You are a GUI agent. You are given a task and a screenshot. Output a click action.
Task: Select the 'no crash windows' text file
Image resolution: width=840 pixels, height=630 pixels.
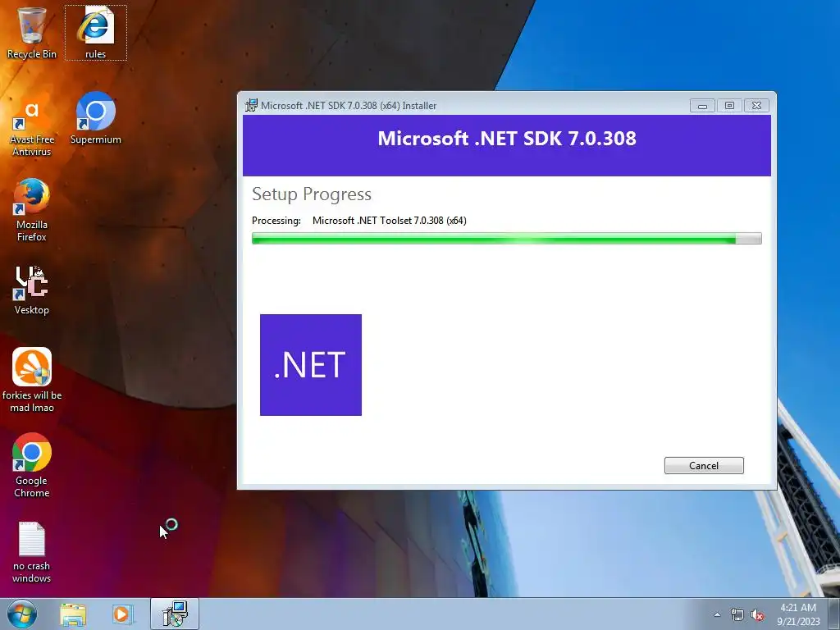(x=32, y=552)
